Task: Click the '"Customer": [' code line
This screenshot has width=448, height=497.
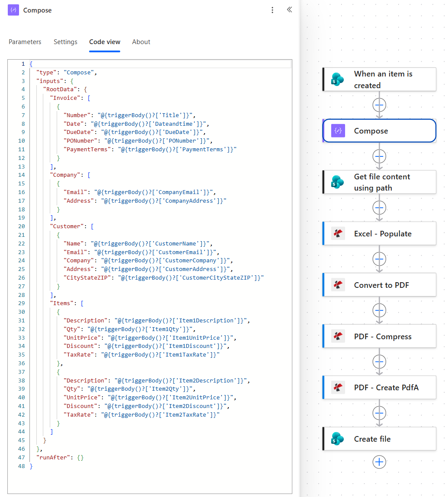Action: click(x=72, y=226)
